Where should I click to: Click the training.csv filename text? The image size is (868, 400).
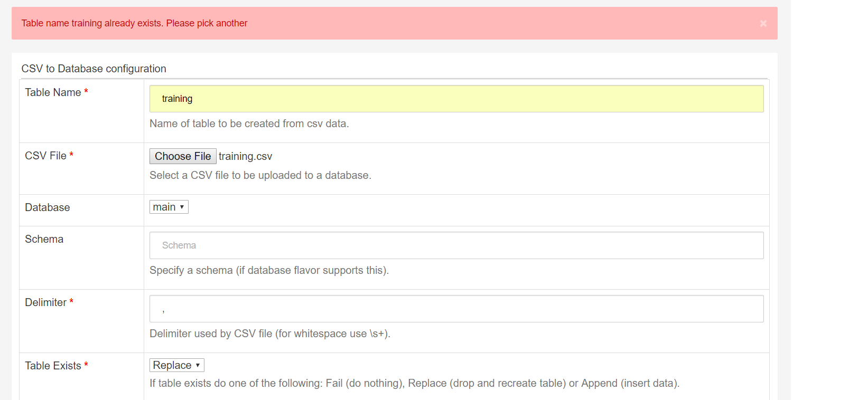pos(245,156)
